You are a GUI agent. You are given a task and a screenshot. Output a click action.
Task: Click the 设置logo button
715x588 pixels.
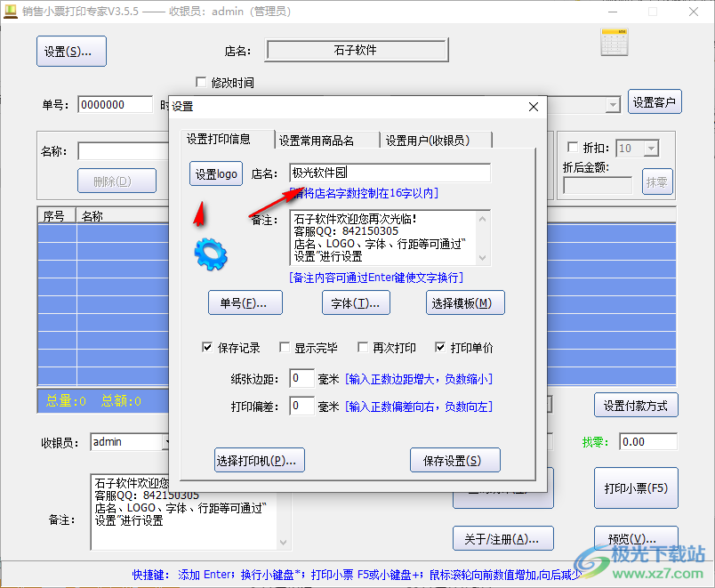(x=216, y=173)
